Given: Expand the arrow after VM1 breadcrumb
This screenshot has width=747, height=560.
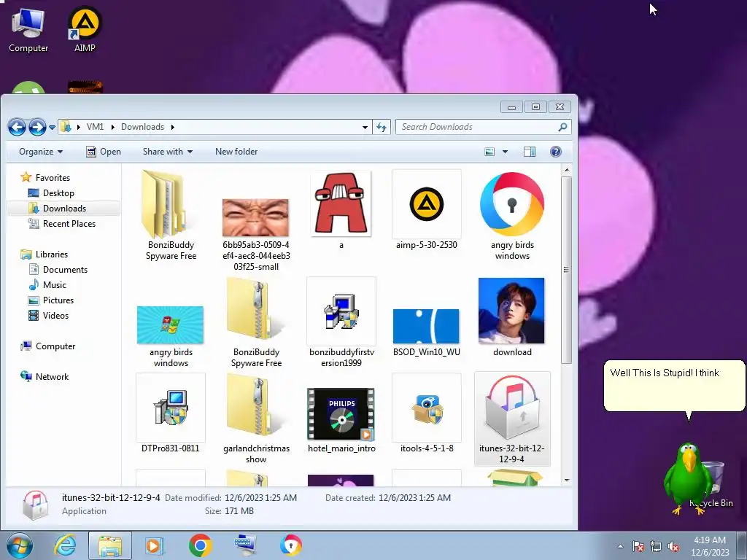Looking at the screenshot, I should coord(112,127).
